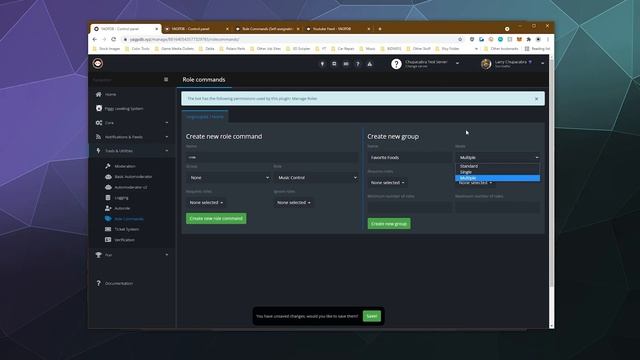Image resolution: width=640 pixels, height=360 pixels.
Task: Click Minimum number of roles field
Action: 409,207
